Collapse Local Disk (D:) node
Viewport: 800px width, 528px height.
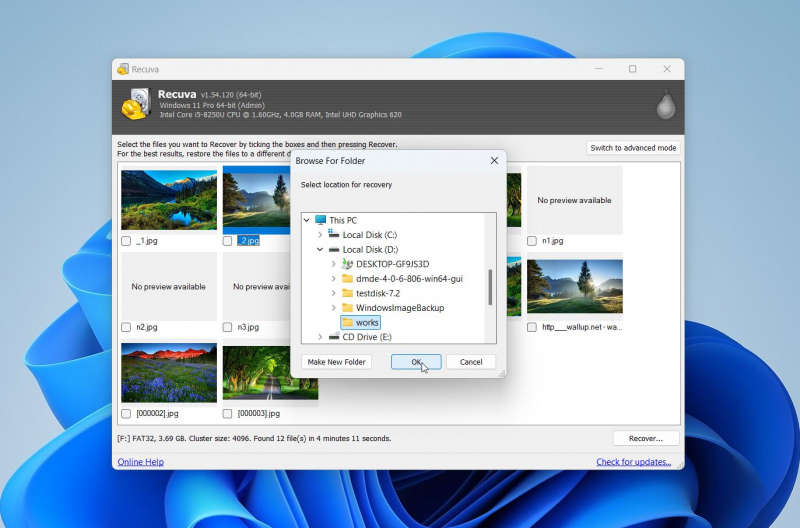coord(320,249)
